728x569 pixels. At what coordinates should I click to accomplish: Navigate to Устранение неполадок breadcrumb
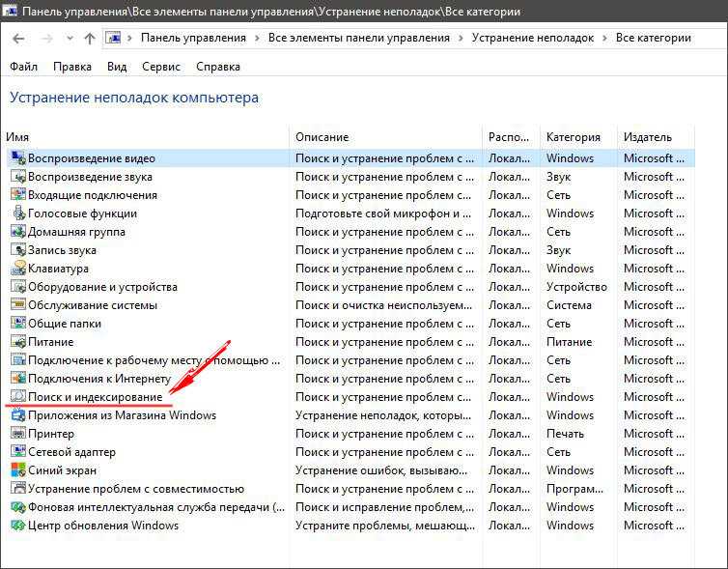click(533, 38)
